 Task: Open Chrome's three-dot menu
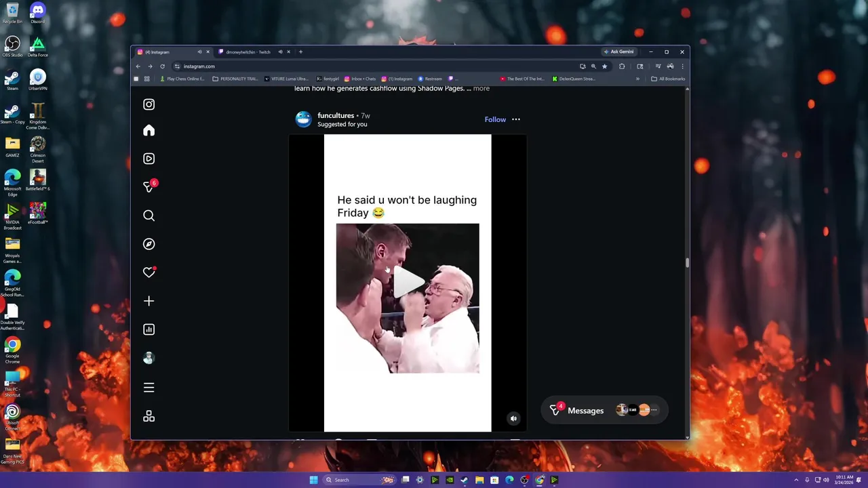(x=682, y=66)
